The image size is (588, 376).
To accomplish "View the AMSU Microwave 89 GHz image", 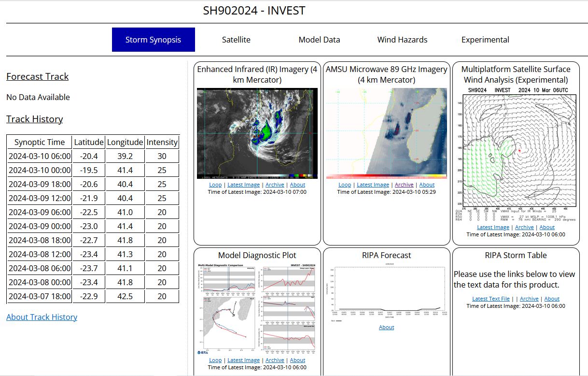I will 386,133.
